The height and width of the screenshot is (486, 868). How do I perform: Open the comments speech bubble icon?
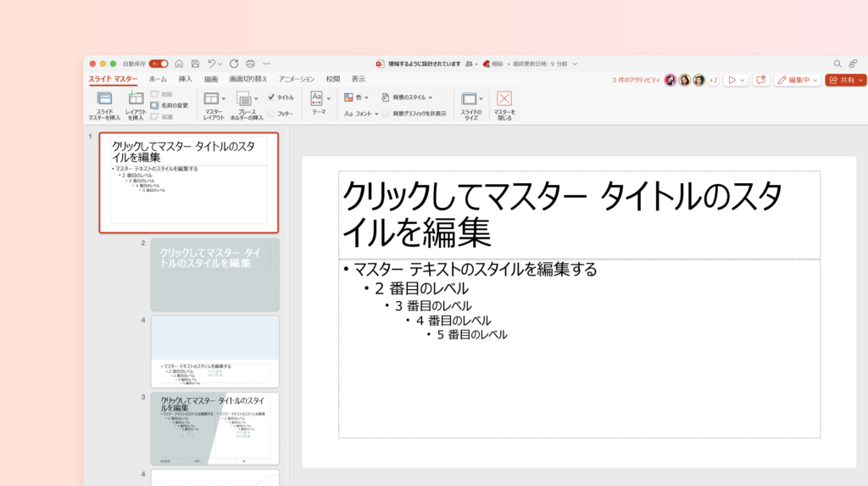pyautogui.click(x=760, y=80)
